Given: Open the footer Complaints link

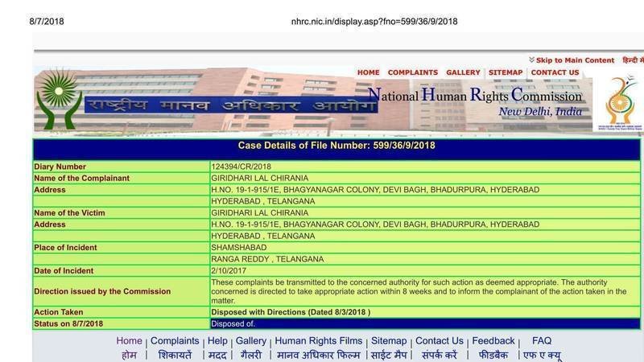Looking at the screenshot, I should tap(175, 341).
